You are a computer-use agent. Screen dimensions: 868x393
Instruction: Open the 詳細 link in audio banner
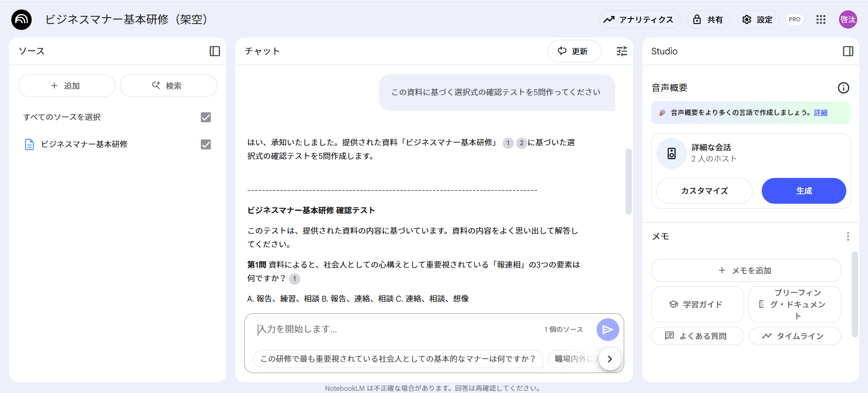click(821, 113)
